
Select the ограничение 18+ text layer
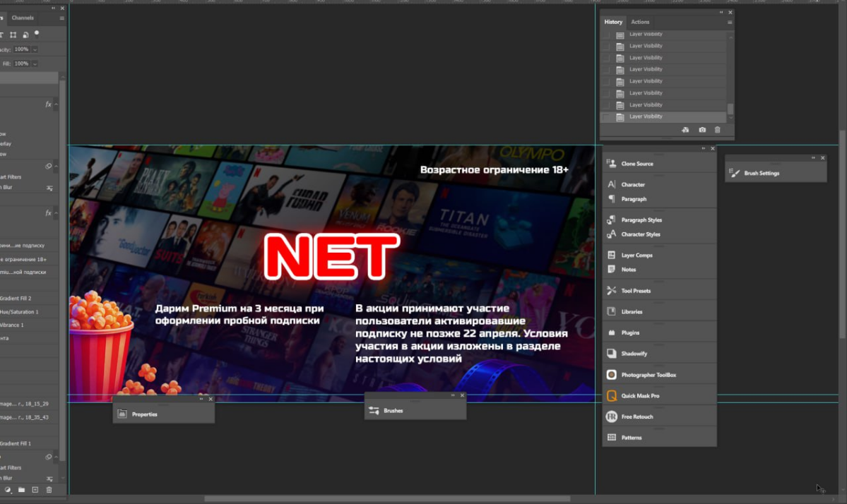pyautogui.click(x=30, y=259)
